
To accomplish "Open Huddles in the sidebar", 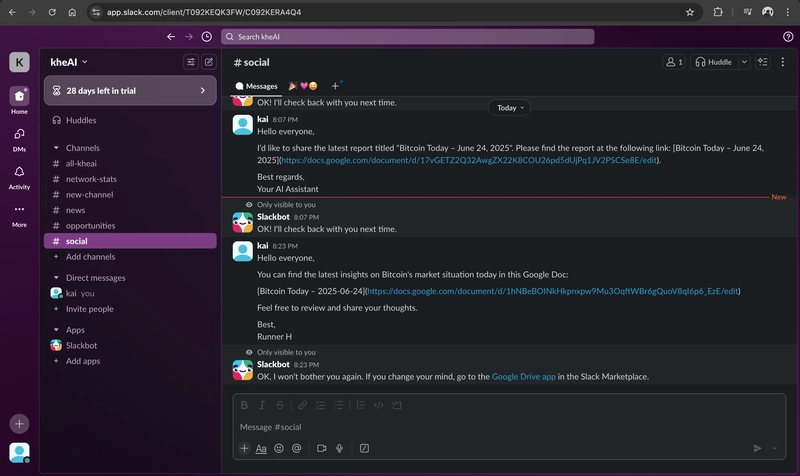I will click(130, 120).
